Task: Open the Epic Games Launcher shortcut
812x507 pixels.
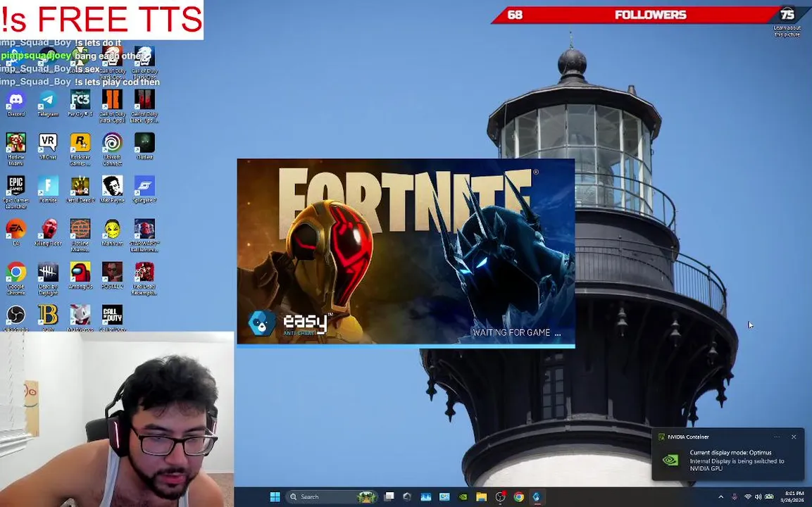Action: coord(16,192)
